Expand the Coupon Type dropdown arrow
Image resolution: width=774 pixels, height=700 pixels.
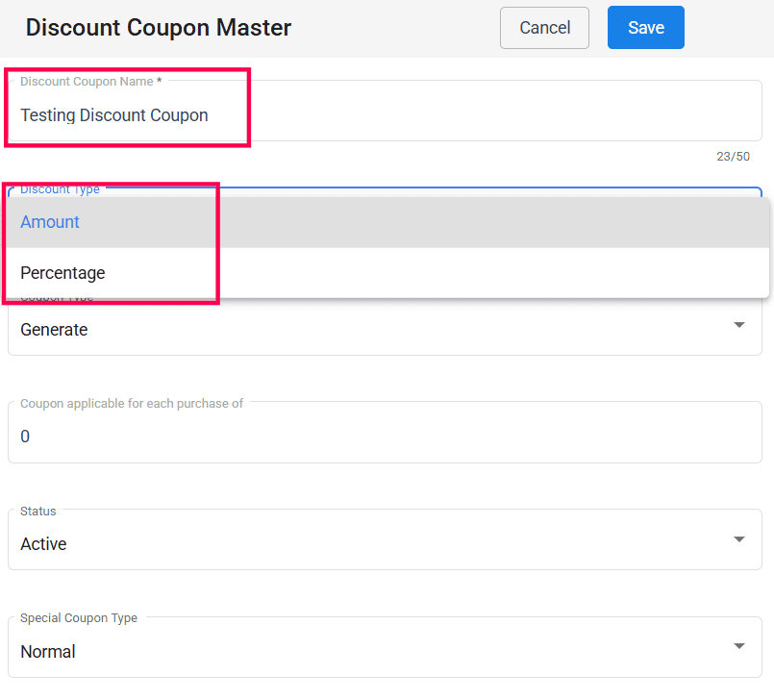click(738, 325)
